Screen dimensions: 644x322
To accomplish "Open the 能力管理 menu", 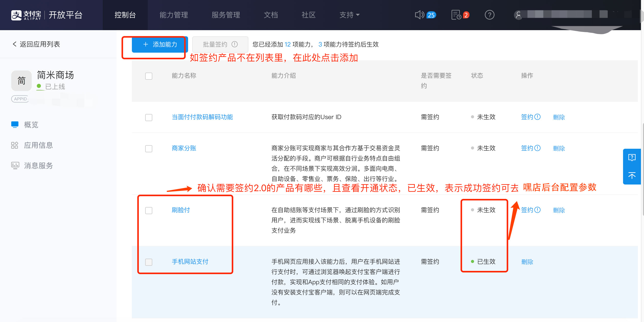I will [174, 15].
